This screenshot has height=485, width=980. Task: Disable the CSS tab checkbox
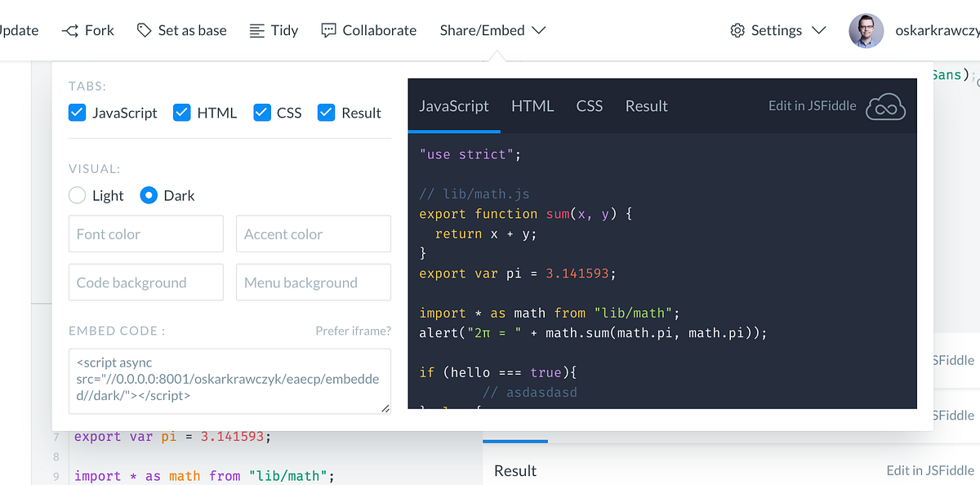click(262, 113)
